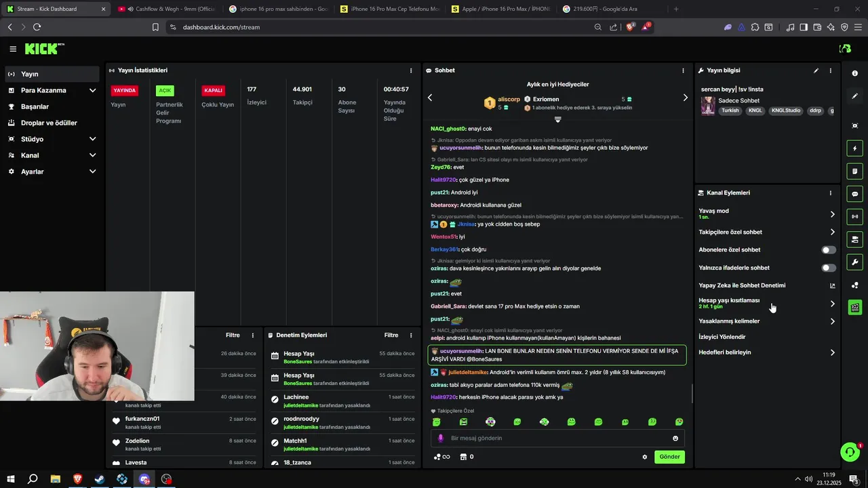This screenshot has height=488, width=868.
Task: Switch to iphone 16 pro max sahibinden tab
Action: pos(277,9)
